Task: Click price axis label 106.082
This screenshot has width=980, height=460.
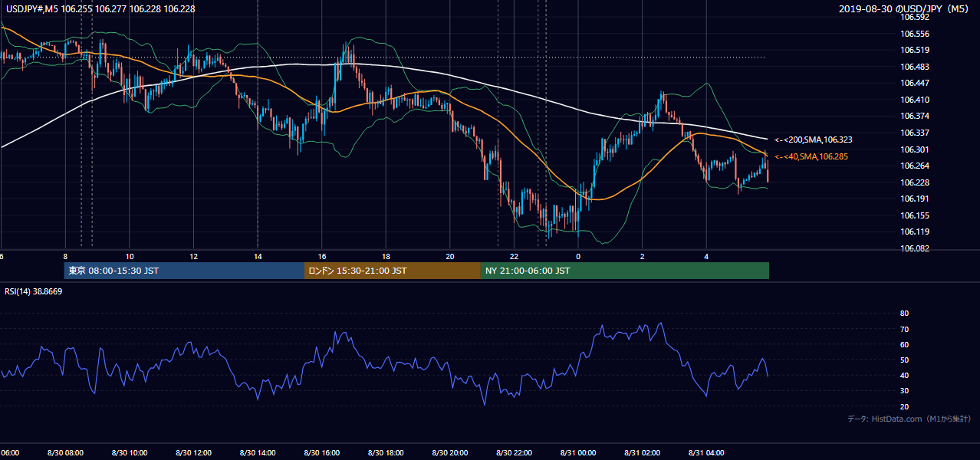Action: (x=915, y=248)
